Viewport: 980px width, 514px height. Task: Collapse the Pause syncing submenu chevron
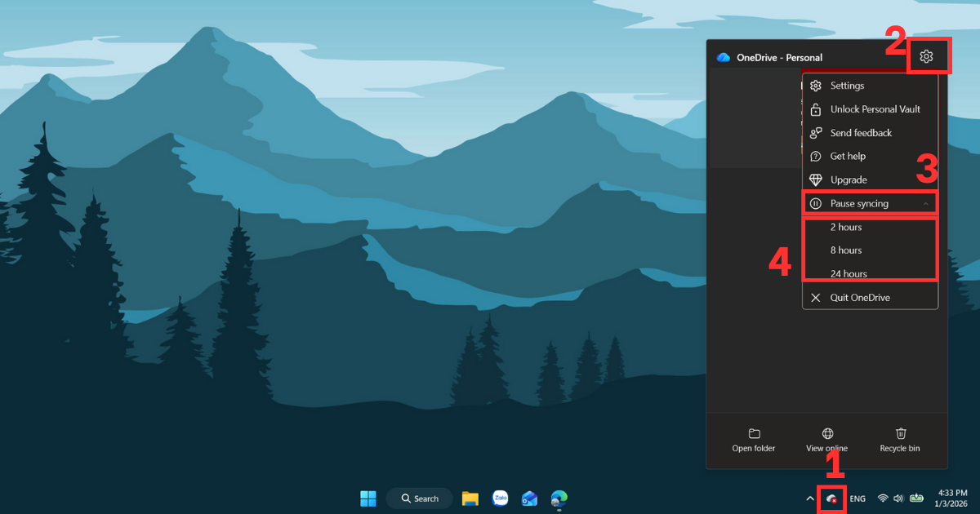pos(925,203)
